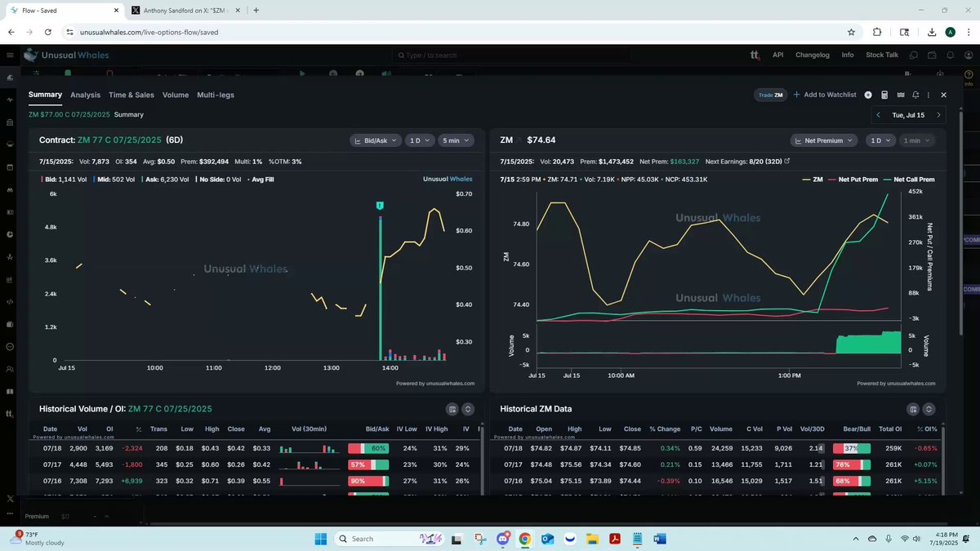Click the Type / to search field
Image resolution: width=980 pixels, height=551 pixels.
point(511,56)
